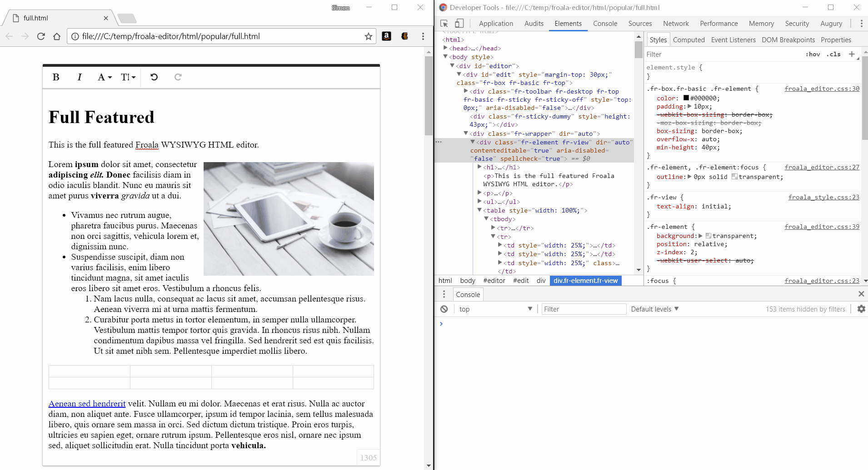Click the outline transparent color swatch
Screen dimensions: 868x470
734,177
